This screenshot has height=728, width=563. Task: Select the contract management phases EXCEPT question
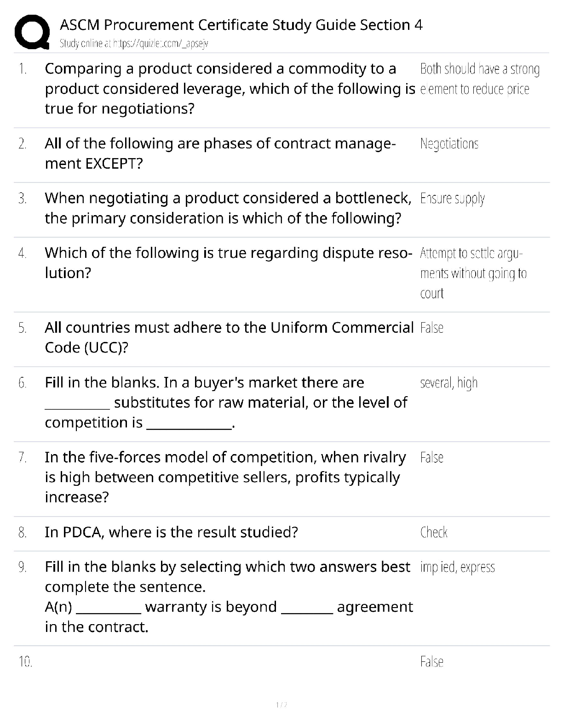point(220,154)
